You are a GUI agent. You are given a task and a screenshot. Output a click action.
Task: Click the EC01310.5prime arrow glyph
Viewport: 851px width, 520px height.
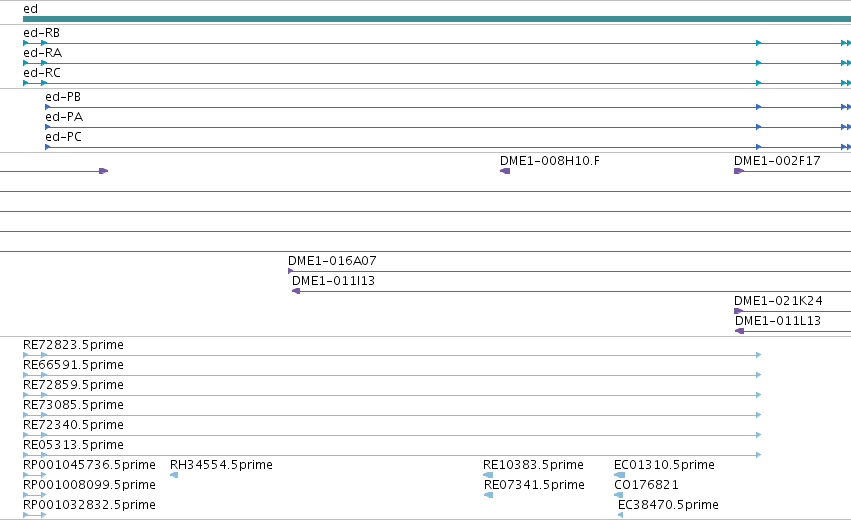619,475
